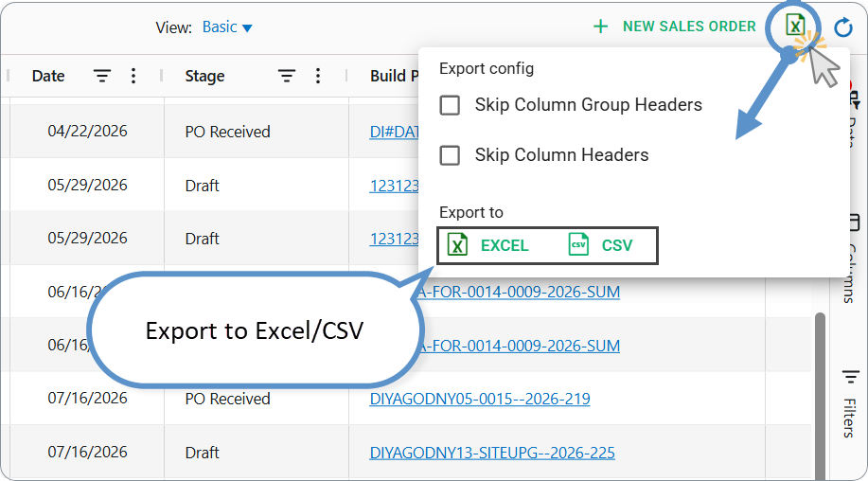Open the Columns side panel tab

(850, 260)
